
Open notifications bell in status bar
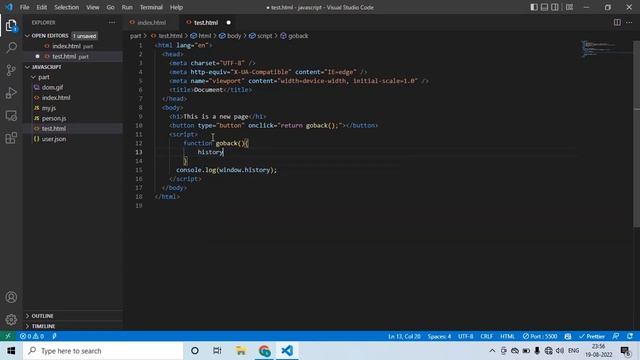pos(630,336)
